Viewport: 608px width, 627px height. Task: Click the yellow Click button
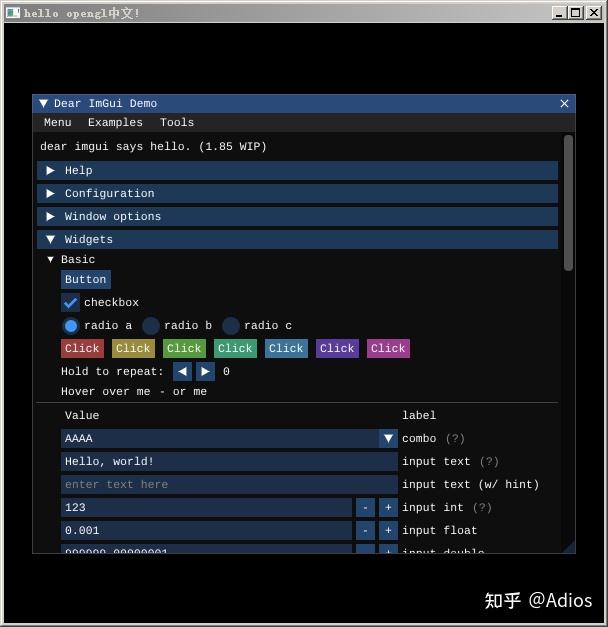click(x=133, y=348)
